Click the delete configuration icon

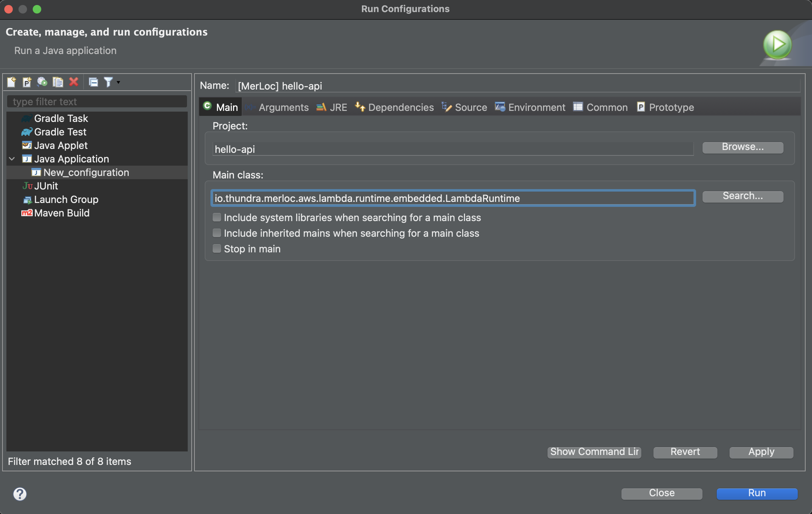pyautogui.click(x=74, y=82)
